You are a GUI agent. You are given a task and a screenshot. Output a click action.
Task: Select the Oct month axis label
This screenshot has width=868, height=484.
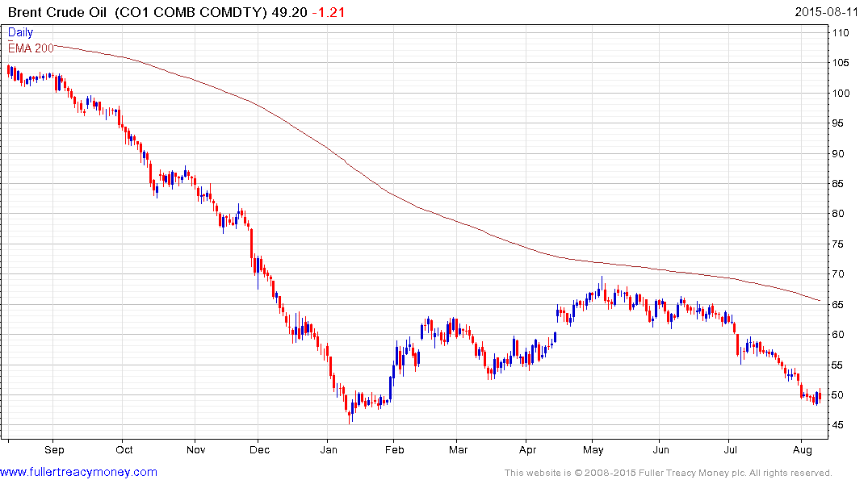(124, 449)
